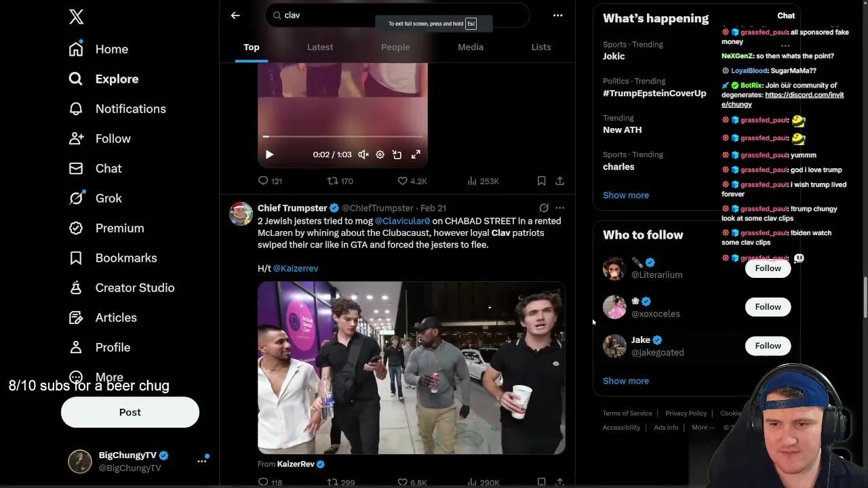Open Follow in the sidebar
Viewport: 868px width, 488px height.
click(99, 138)
